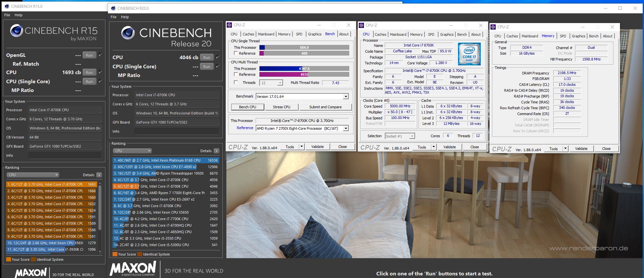
Task: Click the Cinebench R20 title bar icon
Action: (113, 8)
